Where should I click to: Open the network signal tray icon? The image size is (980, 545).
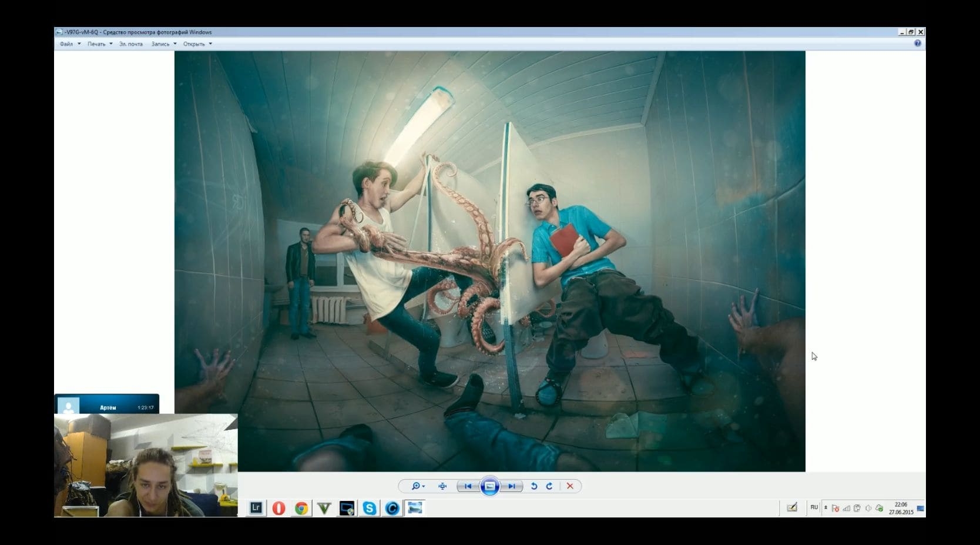point(847,509)
